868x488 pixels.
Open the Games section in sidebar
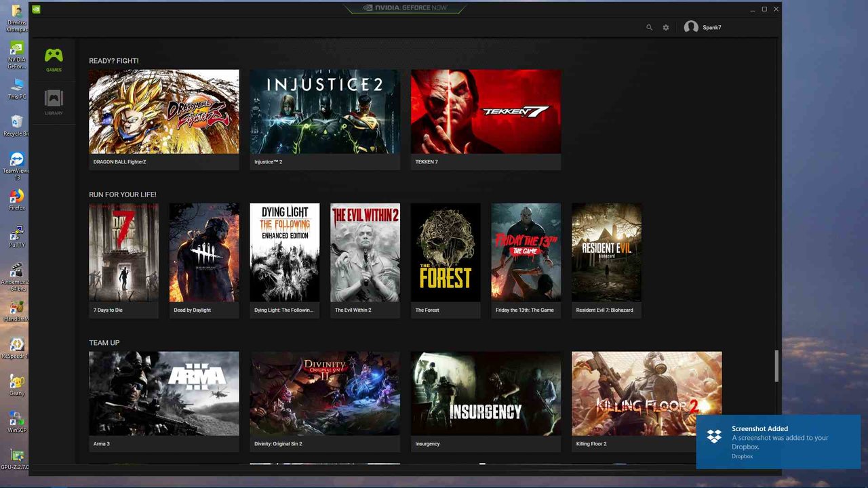[54, 60]
